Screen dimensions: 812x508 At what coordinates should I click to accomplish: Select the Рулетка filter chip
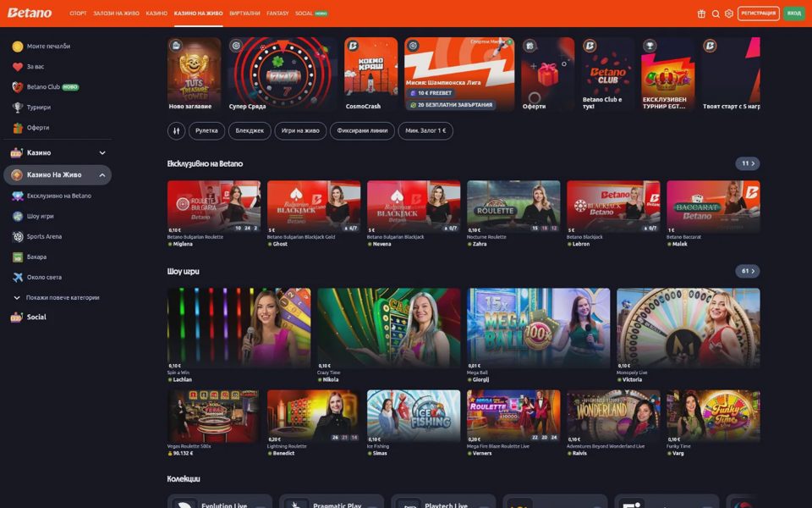(x=206, y=130)
